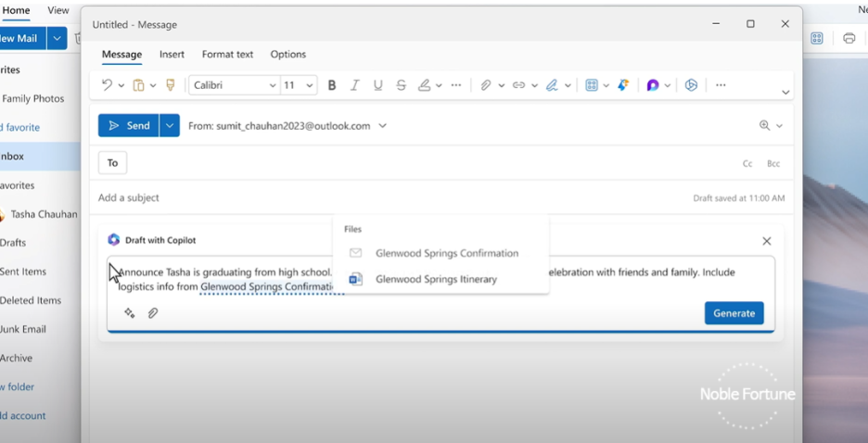Open the New Mail dropdown arrow
This screenshot has height=443, width=868.
tap(57, 38)
